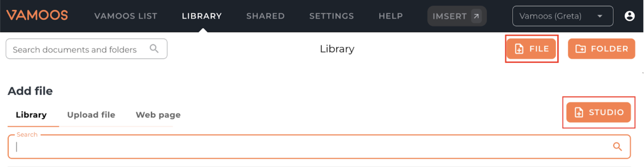Open the user account profile icon

click(629, 16)
